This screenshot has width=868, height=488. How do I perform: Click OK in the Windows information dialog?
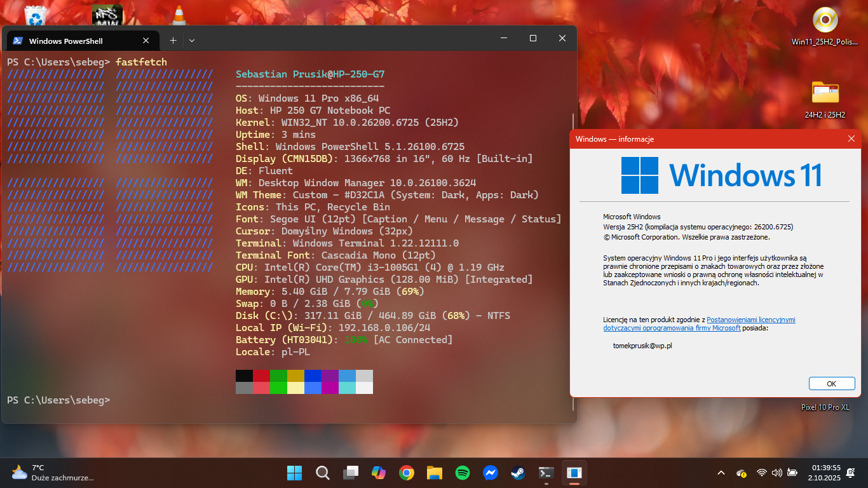click(x=831, y=384)
